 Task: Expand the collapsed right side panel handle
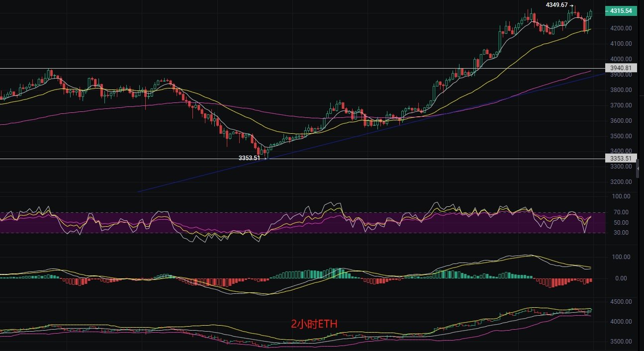click(638, 168)
